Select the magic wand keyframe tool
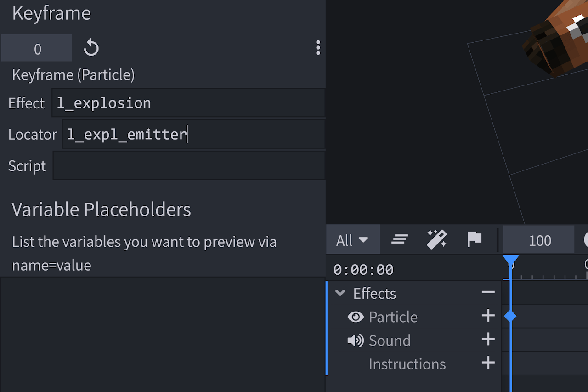 [x=436, y=239]
